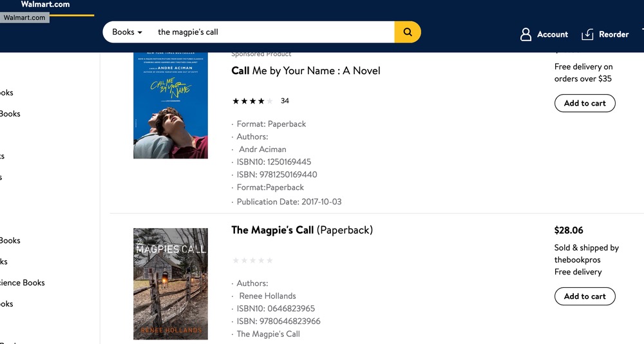Click the Account text label
The height and width of the screenshot is (344, 644).
(553, 34)
